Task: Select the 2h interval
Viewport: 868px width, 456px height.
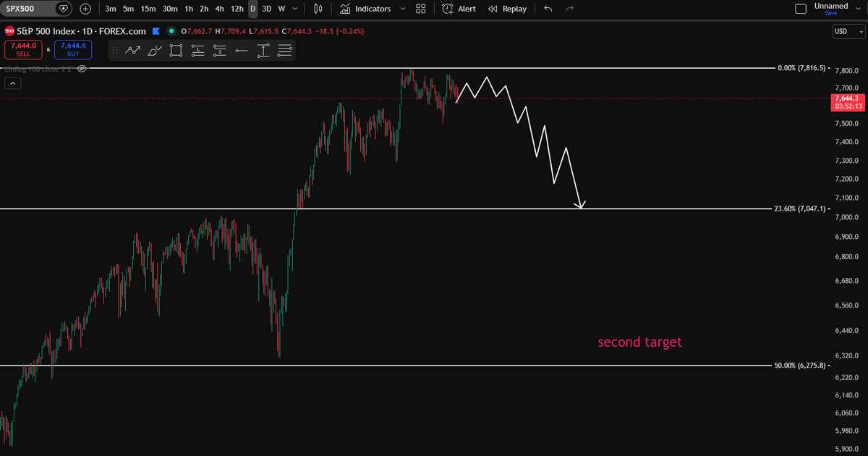Action: (204, 9)
